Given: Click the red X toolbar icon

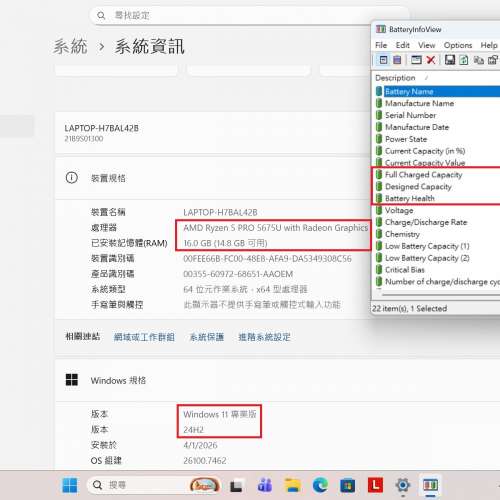Looking at the screenshot, I should 431,60.
